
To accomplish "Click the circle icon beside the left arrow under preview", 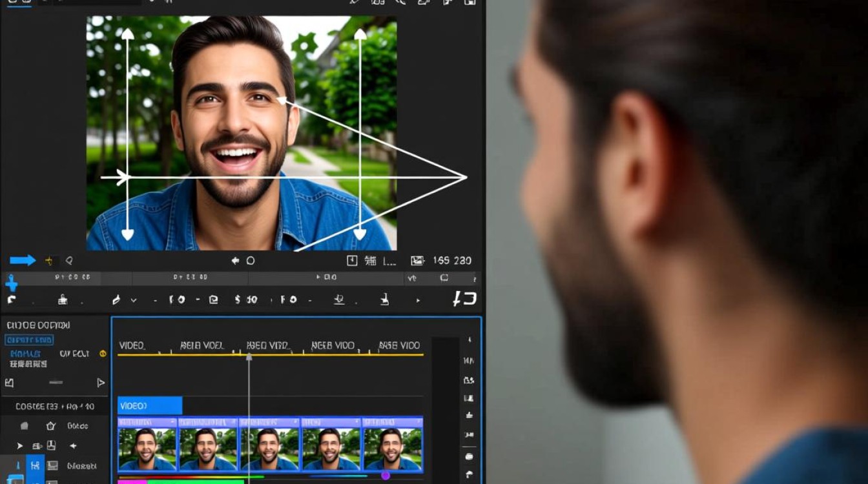I will 251,261.
